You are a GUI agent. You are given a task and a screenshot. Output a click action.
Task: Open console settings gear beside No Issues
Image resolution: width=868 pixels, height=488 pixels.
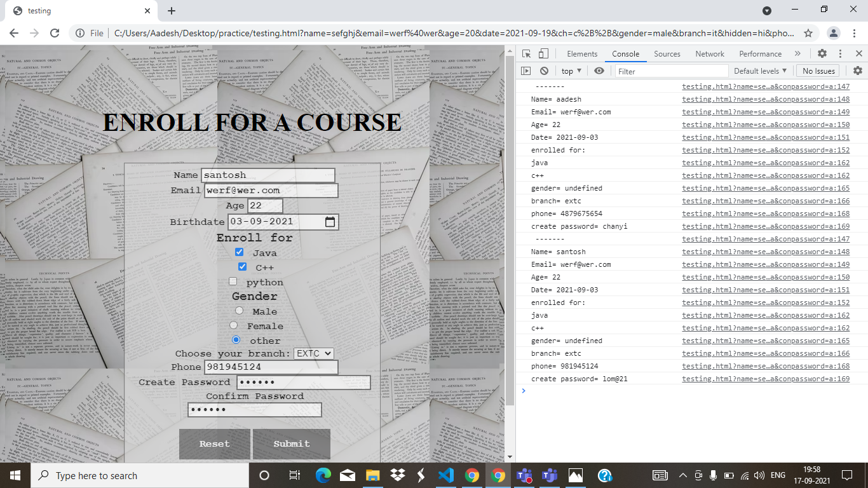tap(858, 71)
